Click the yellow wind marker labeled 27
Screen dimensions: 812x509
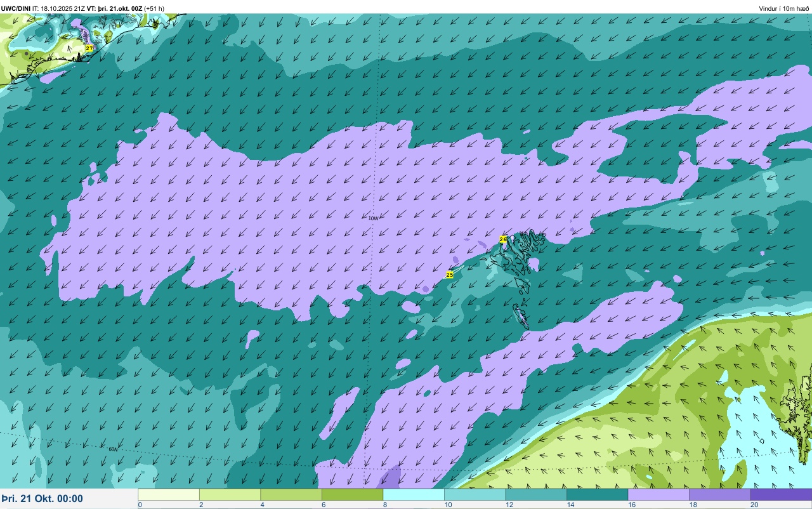89,48
